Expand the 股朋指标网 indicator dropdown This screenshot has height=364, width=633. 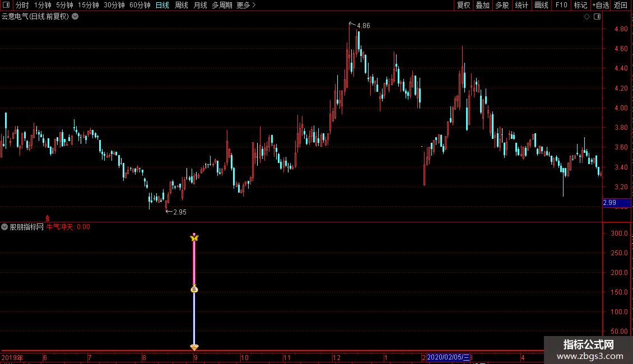4,227
